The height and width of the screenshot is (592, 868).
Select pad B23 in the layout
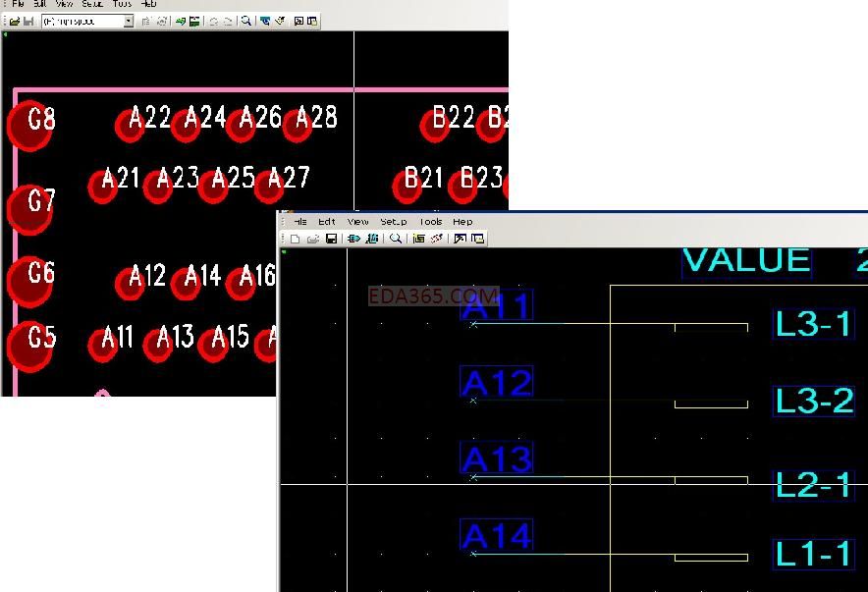[x=462, y=187]
